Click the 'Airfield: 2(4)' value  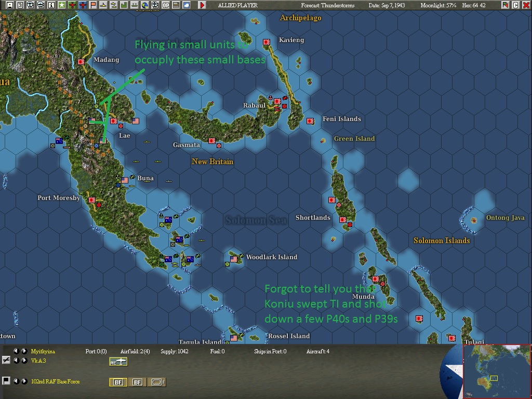[x=135, y=352]
